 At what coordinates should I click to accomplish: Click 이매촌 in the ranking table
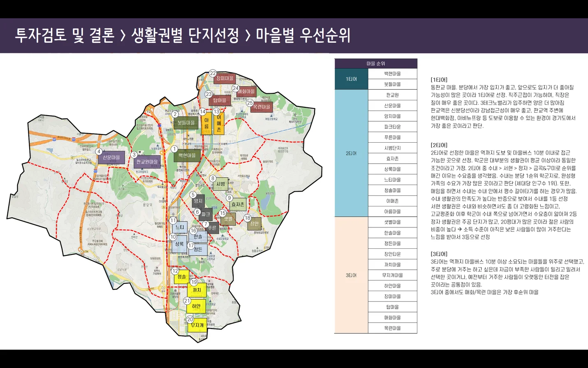click(x=393, y=201)
